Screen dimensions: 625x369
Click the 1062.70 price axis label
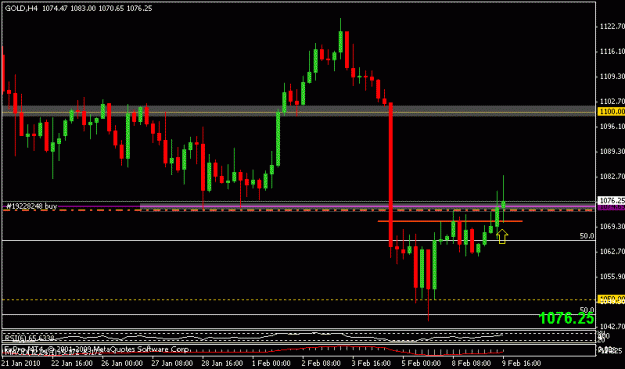(612, 251)
